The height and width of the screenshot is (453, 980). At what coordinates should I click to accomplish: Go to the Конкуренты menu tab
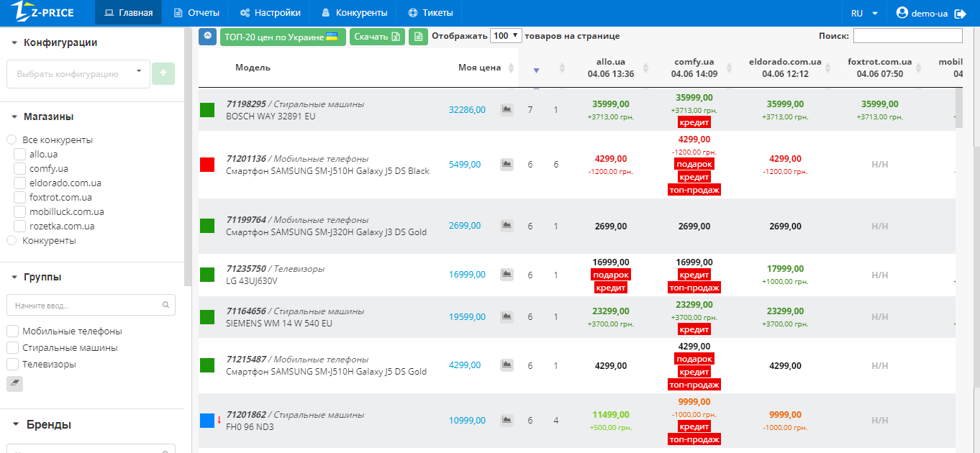[x=354, y=13]
